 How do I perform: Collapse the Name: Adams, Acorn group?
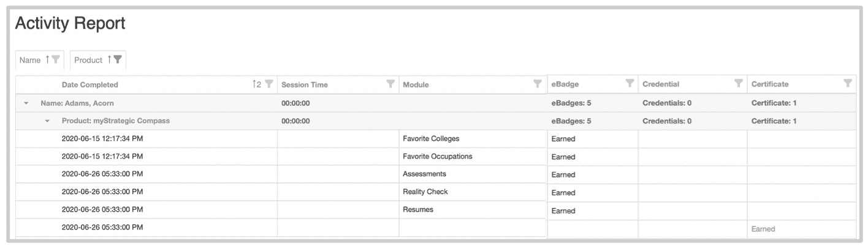26,103
